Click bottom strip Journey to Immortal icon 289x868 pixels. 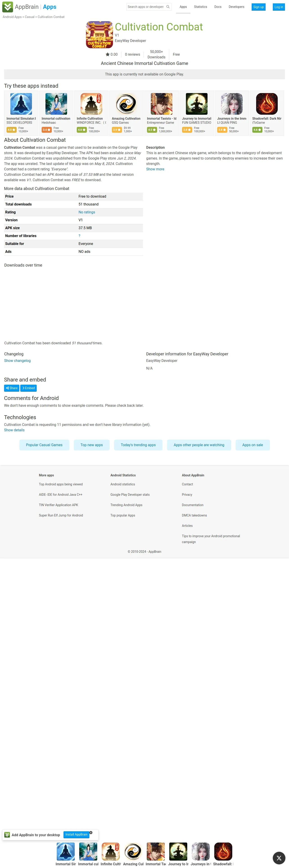pyautogui.click(x=178, y=852)
